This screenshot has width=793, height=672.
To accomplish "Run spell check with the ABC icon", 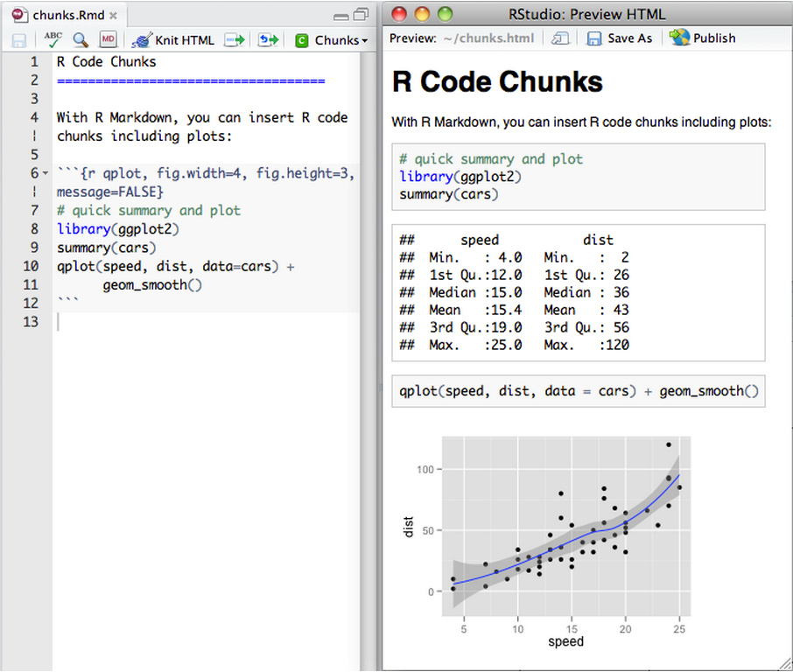I will click(x=53, y=39).
